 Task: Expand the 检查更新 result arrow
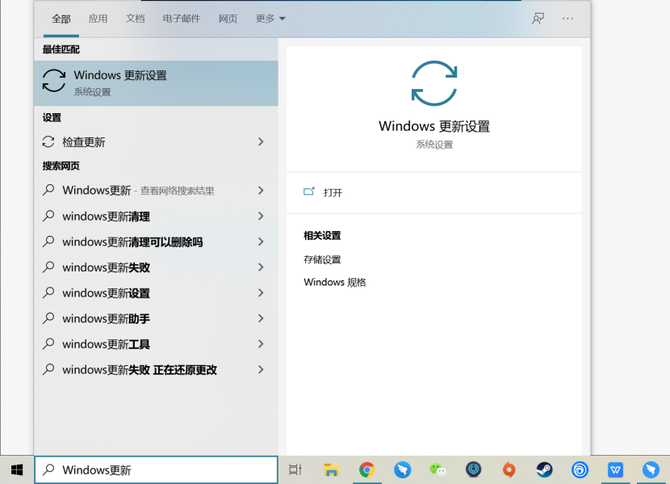[261, 142]
